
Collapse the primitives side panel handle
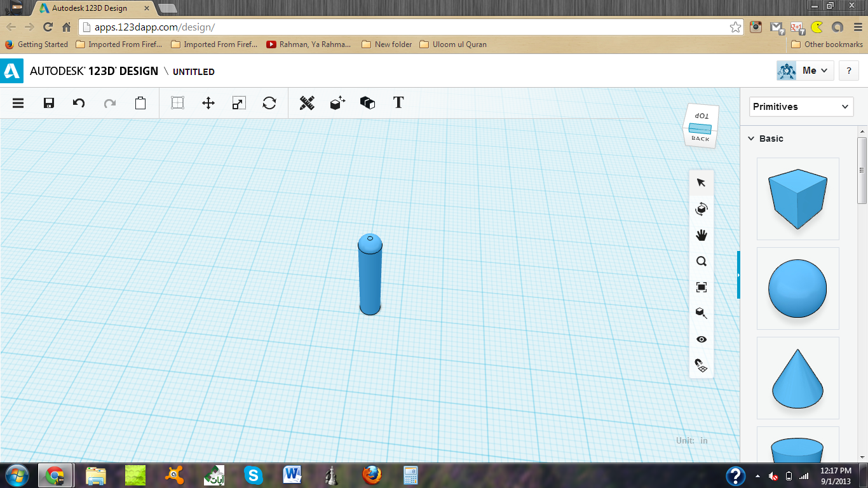point(738,274)
